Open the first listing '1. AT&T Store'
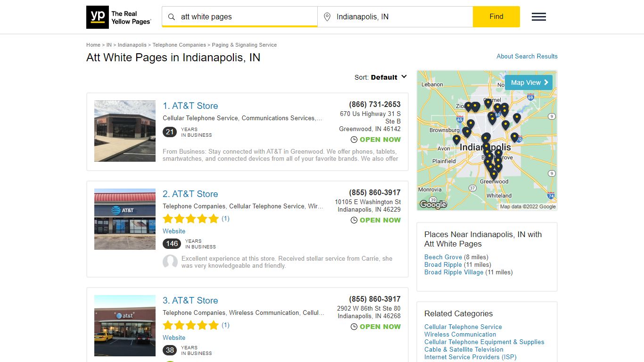Image resolution: width=644 pixels, height=362 pixels. [x=190, y=106]
